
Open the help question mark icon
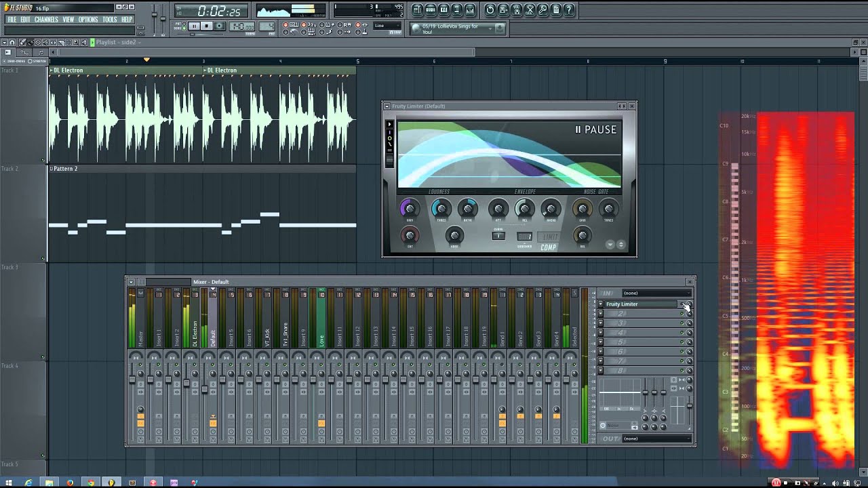(570, 9)
